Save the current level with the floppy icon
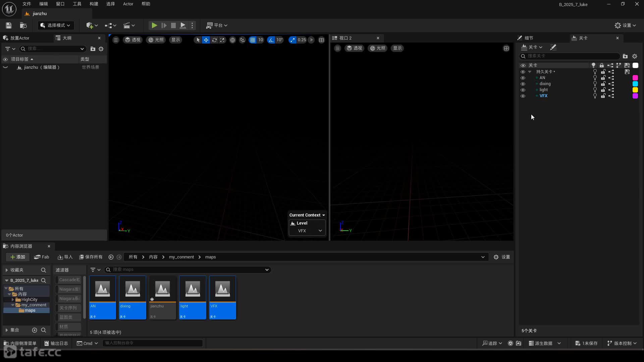Screen dimensions: 644x362 (x=9, y=25)
